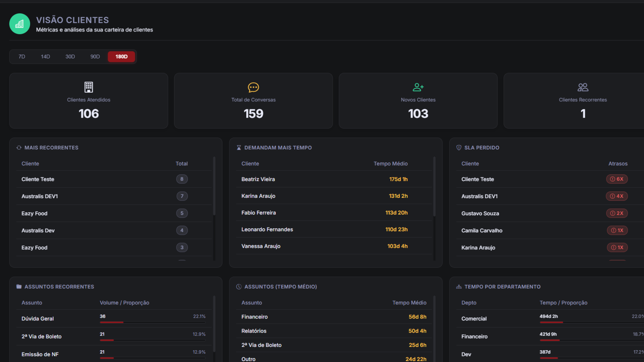The image size is (644, 362).
Task: Select the active 180D period tab
Action: (121, 57)
